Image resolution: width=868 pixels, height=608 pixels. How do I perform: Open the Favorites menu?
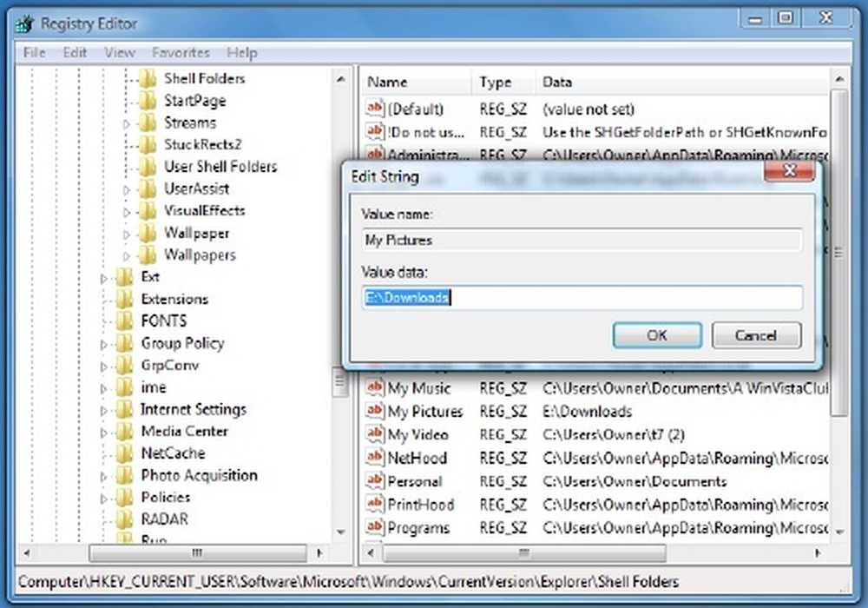(181, 53)
